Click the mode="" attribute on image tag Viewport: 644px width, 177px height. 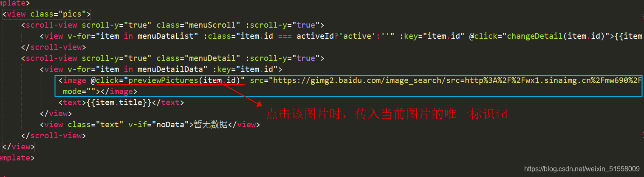click(79, 91)
